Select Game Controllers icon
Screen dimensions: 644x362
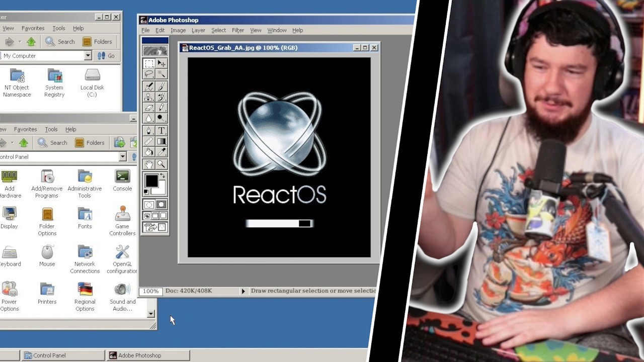pyautogui.click(x=122, y=222)
